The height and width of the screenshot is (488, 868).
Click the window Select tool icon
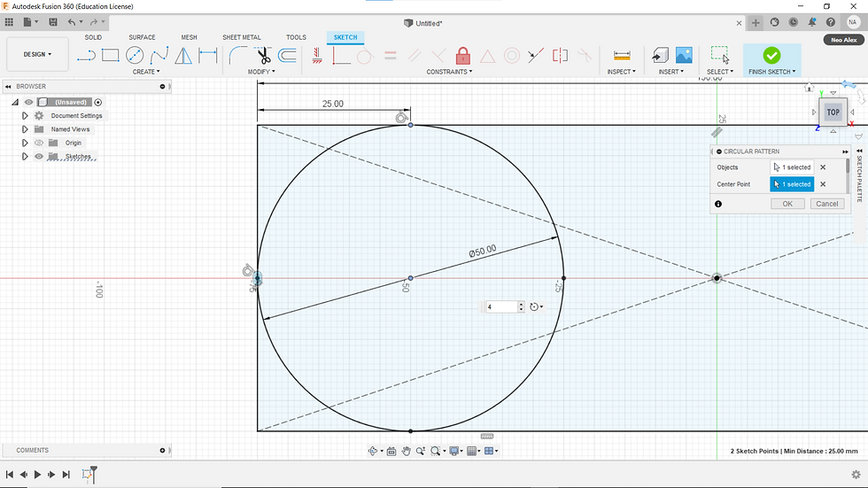coord(719,55)
